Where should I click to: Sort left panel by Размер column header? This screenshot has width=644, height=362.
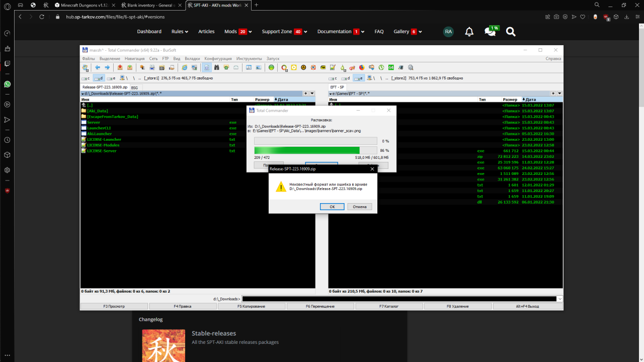(x=263, y=100)
